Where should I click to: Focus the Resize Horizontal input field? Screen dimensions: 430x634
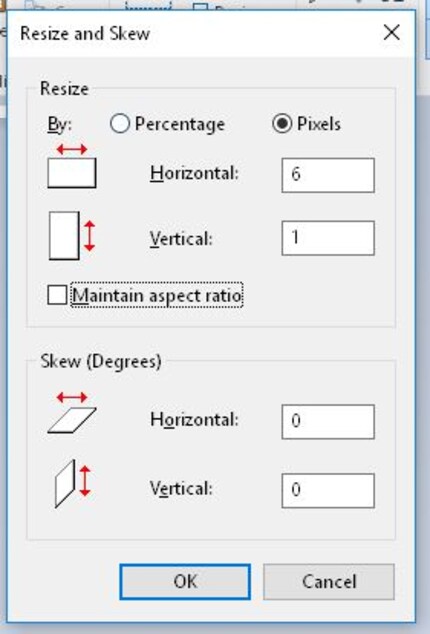pos(328,175)
